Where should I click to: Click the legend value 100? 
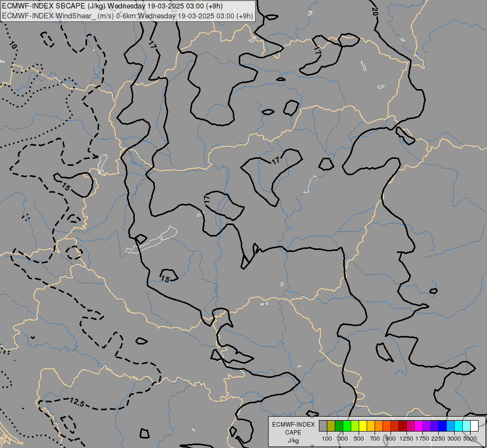pyautogui.click(x=327, y=439)
